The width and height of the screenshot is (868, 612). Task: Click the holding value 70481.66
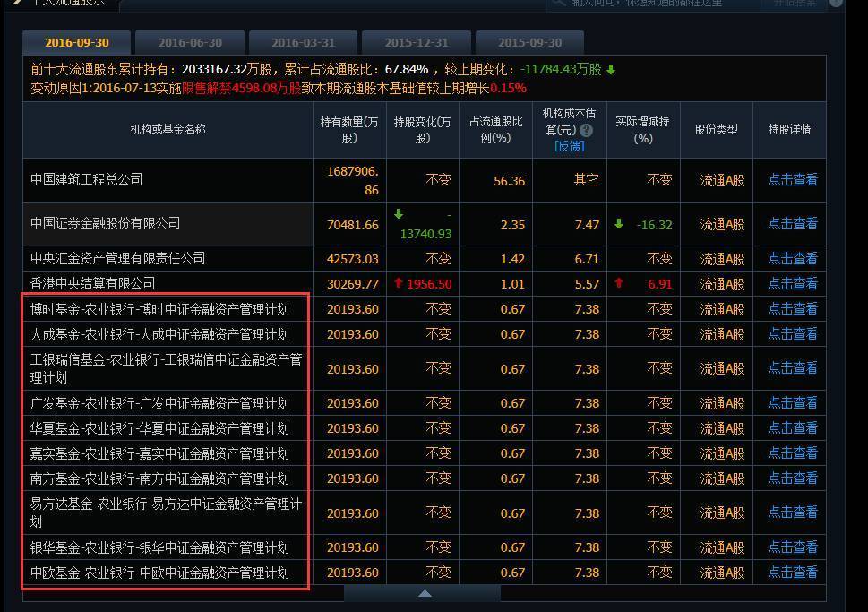[x=353, y=225]
